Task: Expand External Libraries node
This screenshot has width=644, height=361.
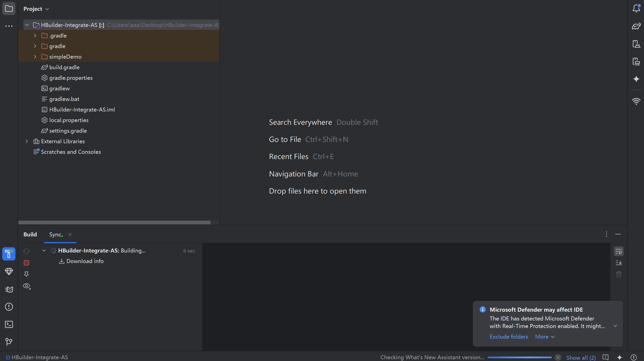Action: [x=27, y=141]
